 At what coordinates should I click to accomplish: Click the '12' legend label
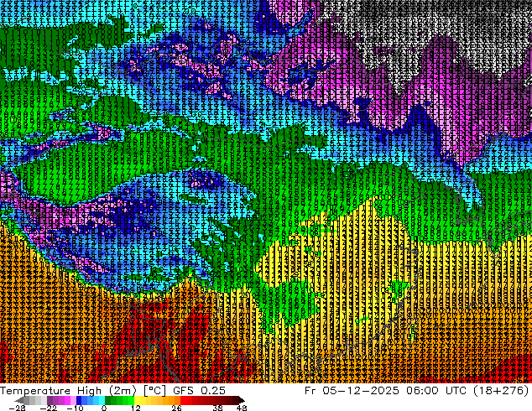136,408
